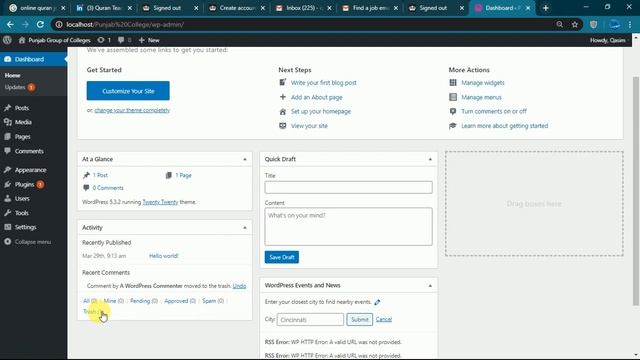Click the Users icon in sidebar

pyautogui.click(x=8, y=198)
